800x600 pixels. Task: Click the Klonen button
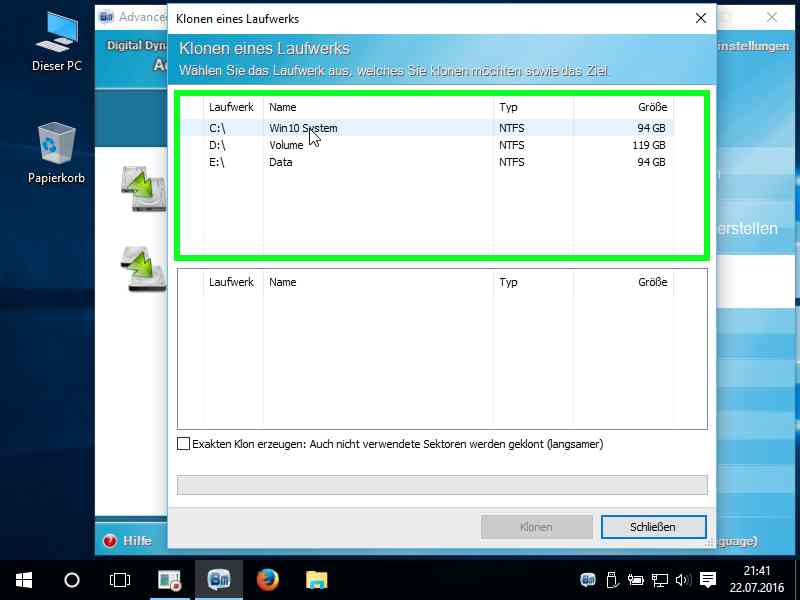tap(537, 527)
